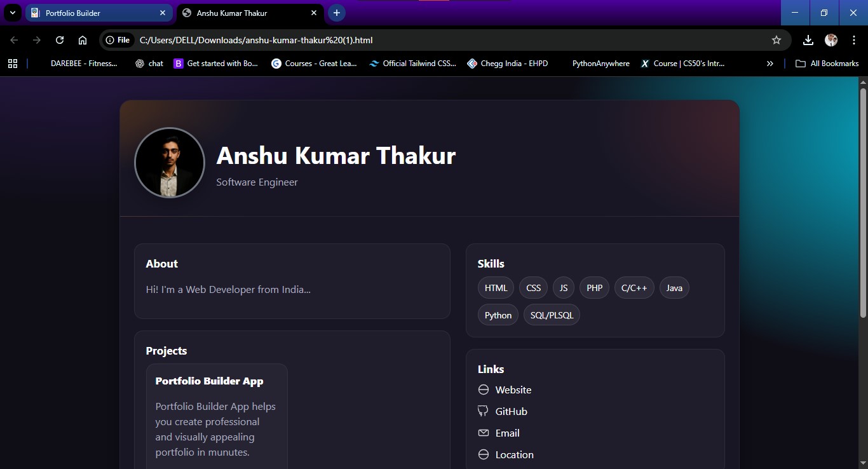This screenshot has height=469, width=868.
Task: Open Chrome's three-dot menu
Action: tap(853, 40)
